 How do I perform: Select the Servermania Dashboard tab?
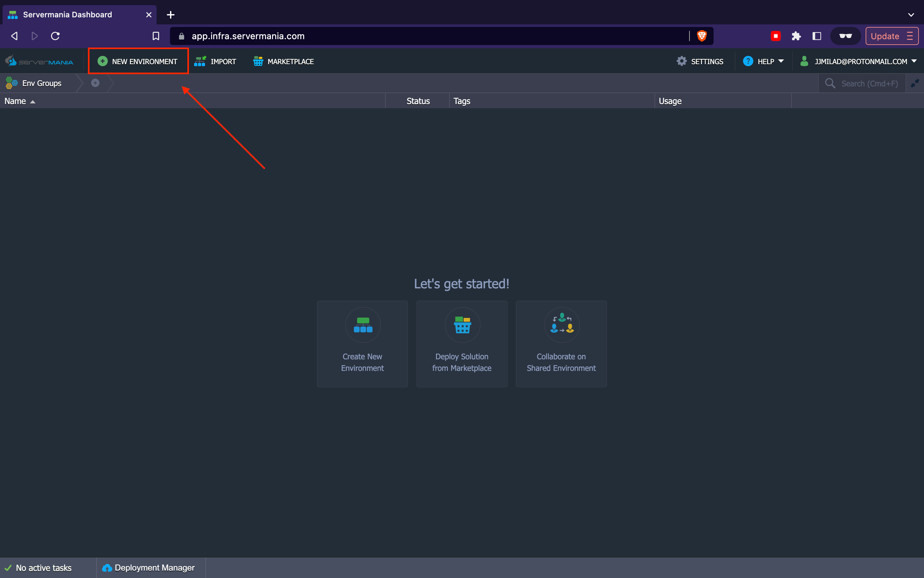80,14
